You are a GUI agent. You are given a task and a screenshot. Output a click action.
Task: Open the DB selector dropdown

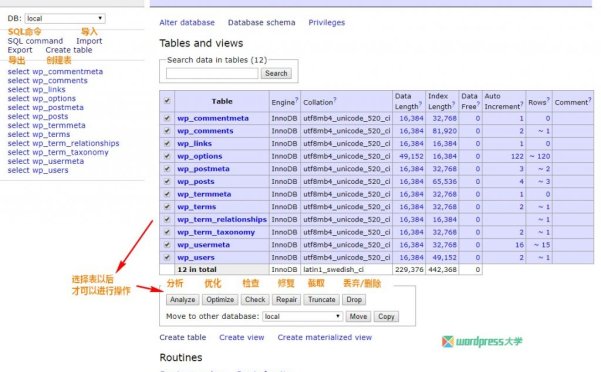pyautogui.click(x=65, y=18)
